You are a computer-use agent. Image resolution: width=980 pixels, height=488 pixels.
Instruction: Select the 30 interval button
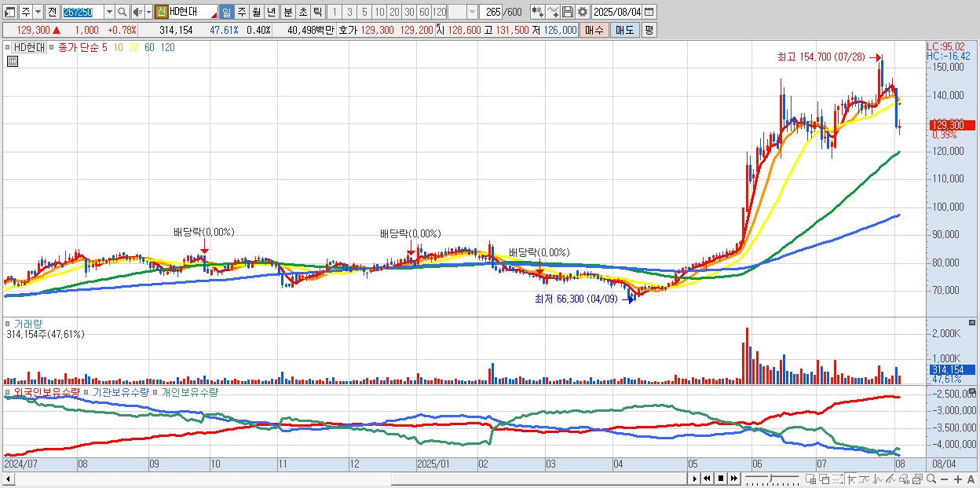point(409,12)
